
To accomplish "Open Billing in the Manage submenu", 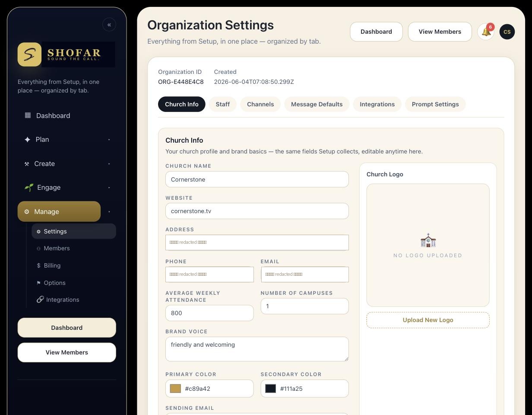I will (x=74, y=265).
